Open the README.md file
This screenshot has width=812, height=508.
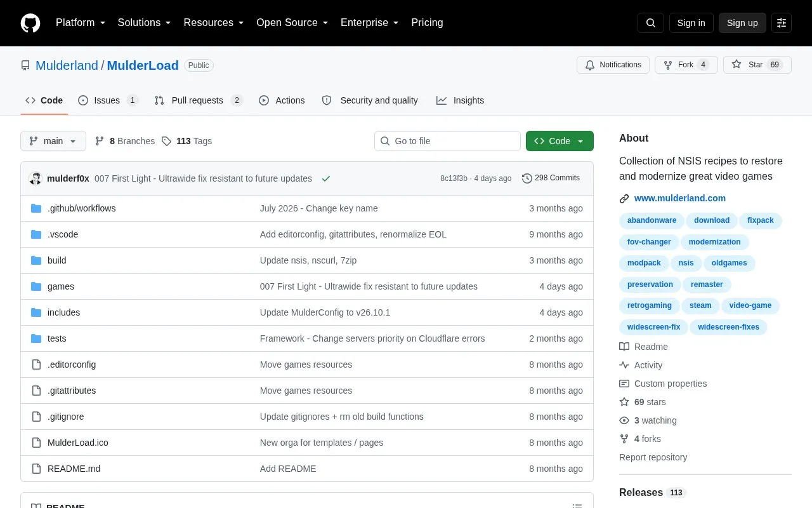(74, 469)
